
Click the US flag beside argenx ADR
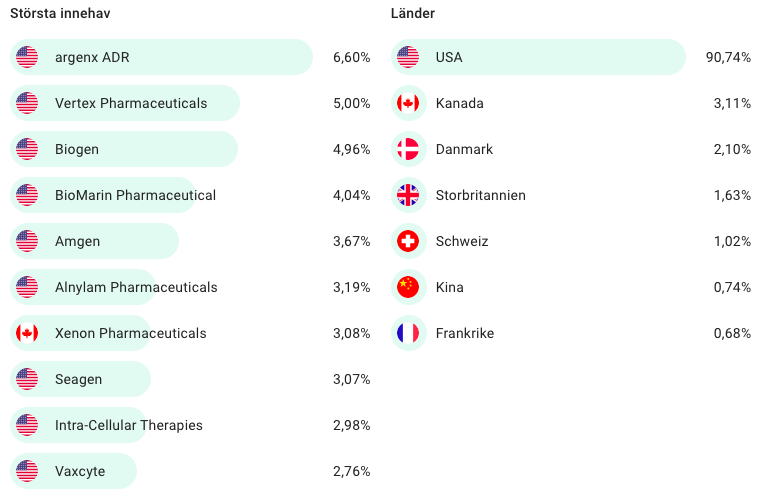click(27, 57)
